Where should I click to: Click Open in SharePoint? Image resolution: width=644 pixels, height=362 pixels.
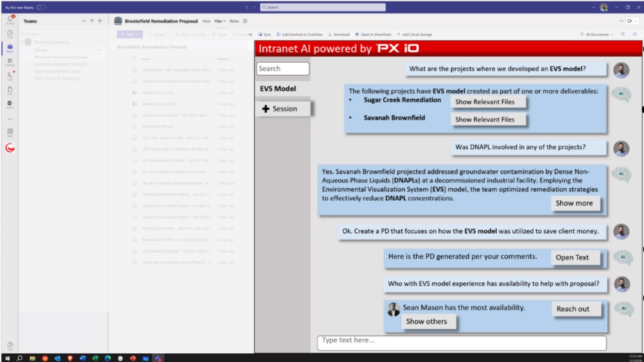click(x=373, y=35)
